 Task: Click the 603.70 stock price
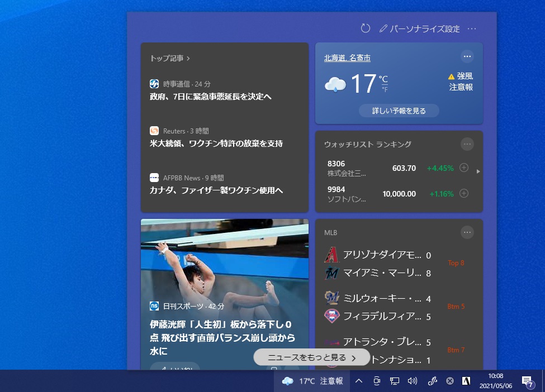click(x=404, y=169)
